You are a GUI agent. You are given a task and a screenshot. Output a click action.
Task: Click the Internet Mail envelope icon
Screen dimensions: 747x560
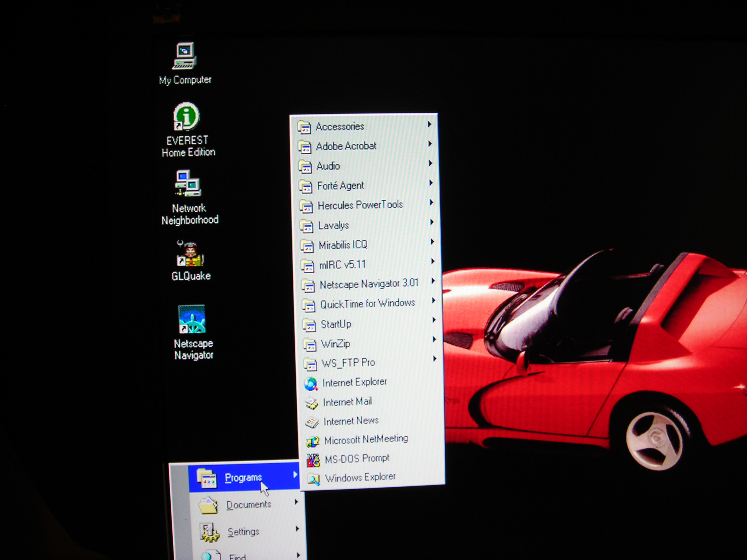[311, 403]
